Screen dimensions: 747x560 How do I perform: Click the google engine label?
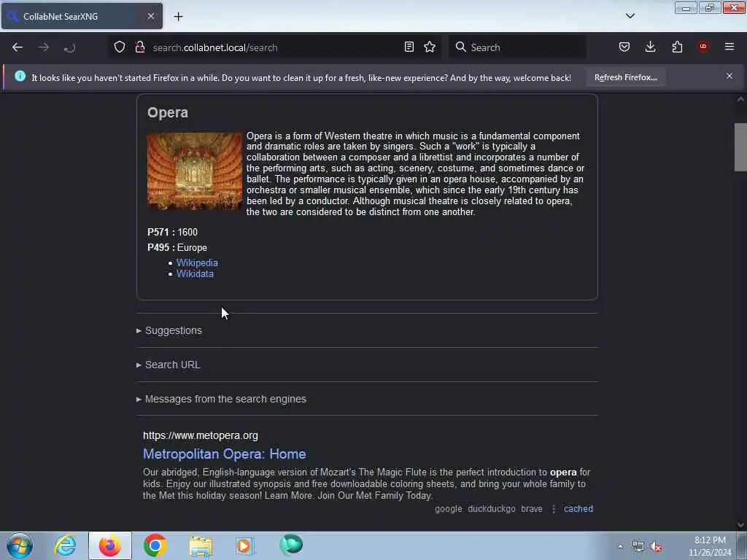(449, 508)
